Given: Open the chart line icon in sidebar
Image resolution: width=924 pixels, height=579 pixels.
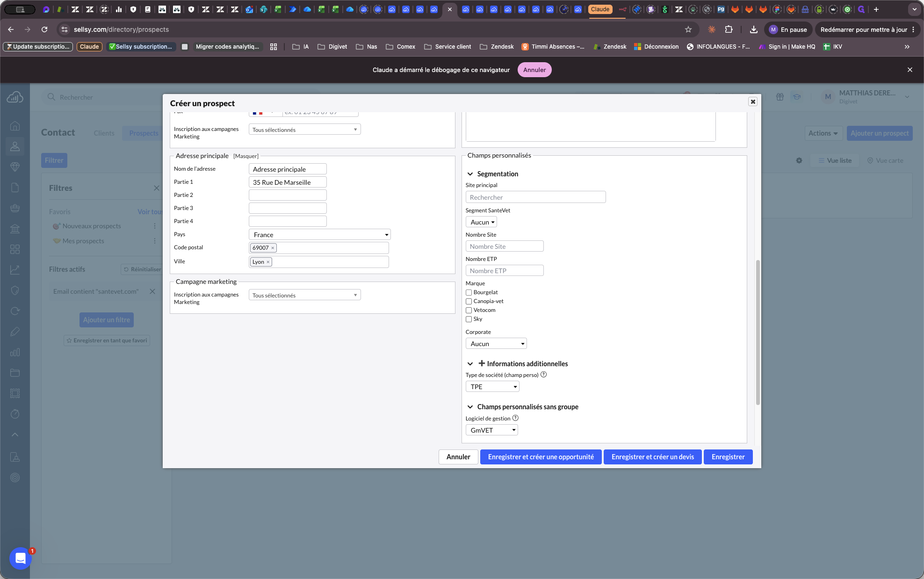Looking at the screenshot, I should pyautogui.click(x=15, y=270).
